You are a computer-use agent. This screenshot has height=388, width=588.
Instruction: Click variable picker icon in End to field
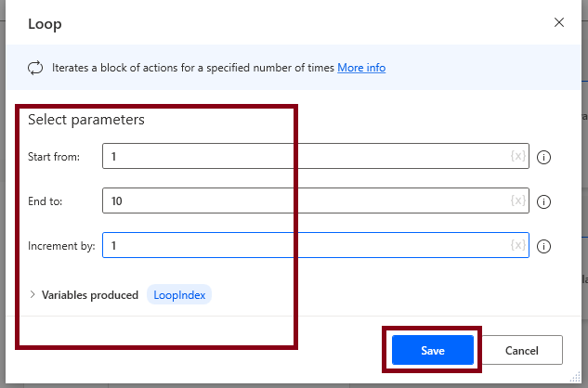tap(518, 200)
